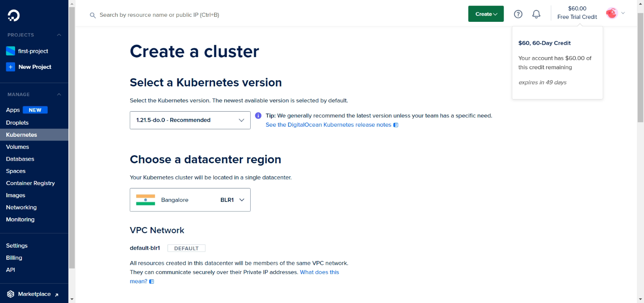Collapse the MANAGE section chevron
Viewport: 644px width, 303px height.
[x=59, y=94]
